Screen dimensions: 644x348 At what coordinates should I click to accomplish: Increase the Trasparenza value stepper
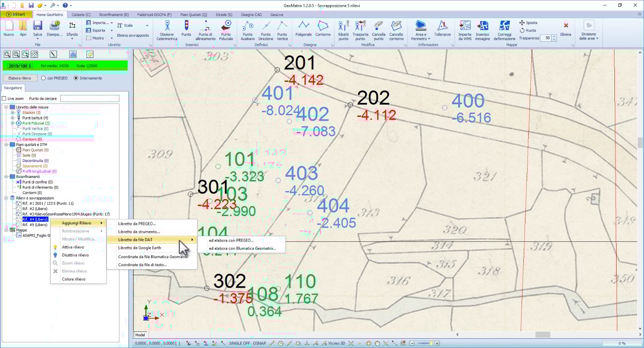tap(554, 36)
